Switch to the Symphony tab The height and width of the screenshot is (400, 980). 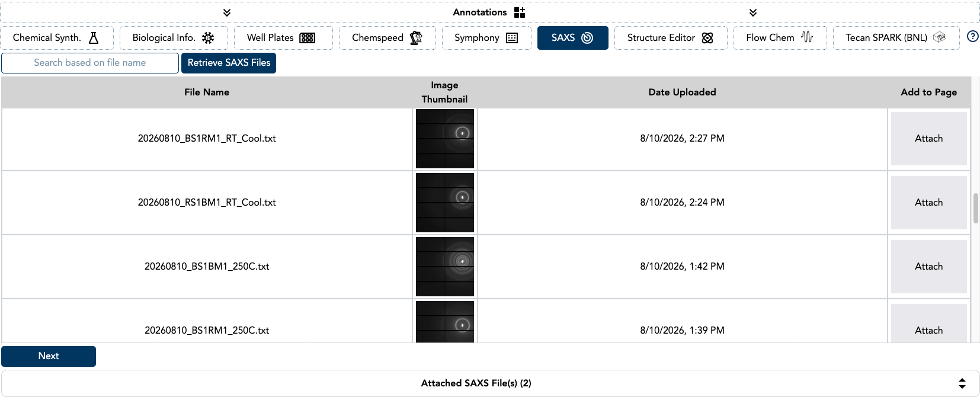(x=486, y=38)
